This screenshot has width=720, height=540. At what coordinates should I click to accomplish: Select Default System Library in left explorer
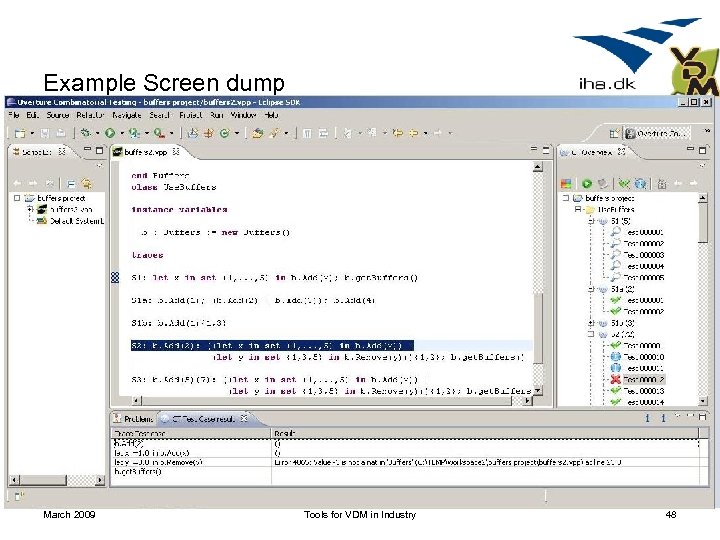[x=71, y=221]
